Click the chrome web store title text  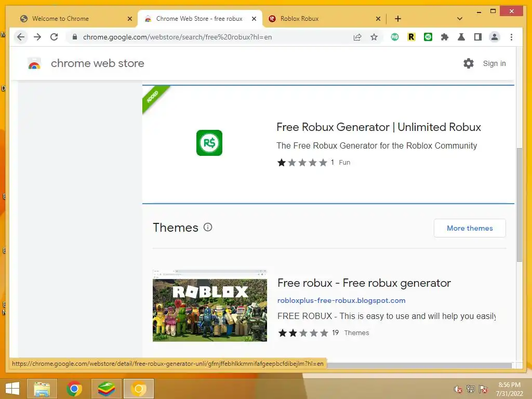(97, 63)
